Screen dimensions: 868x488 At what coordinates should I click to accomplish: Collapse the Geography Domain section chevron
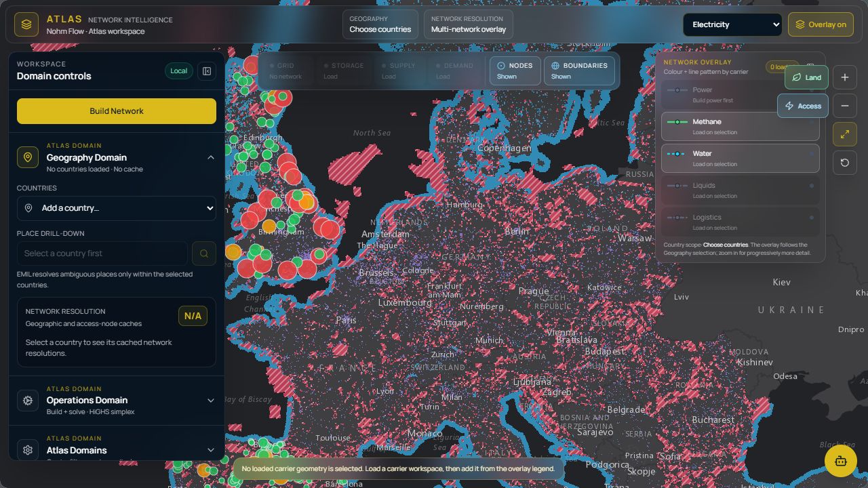click(211, 157)
